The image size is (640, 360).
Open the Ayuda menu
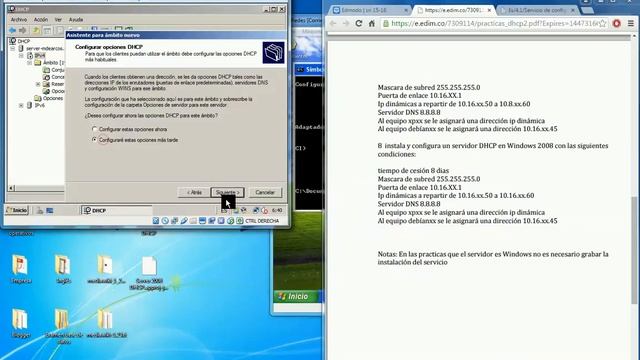pos(76,20)
